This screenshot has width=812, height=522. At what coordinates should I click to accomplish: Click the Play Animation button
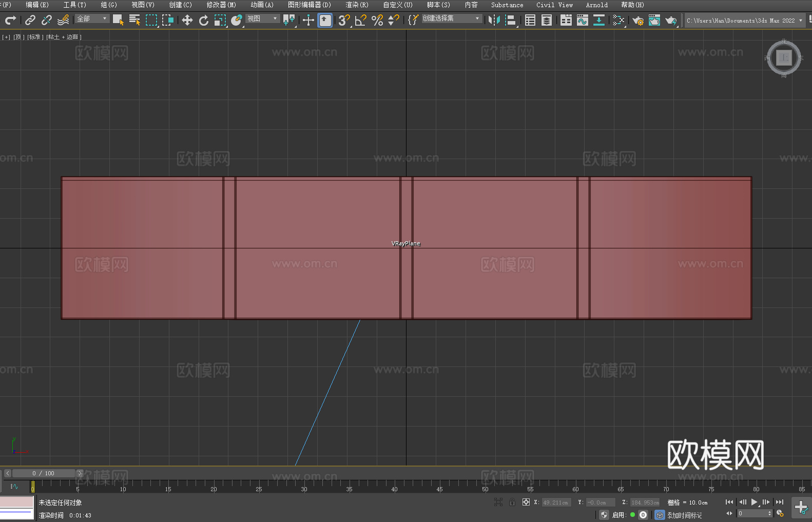754,502
